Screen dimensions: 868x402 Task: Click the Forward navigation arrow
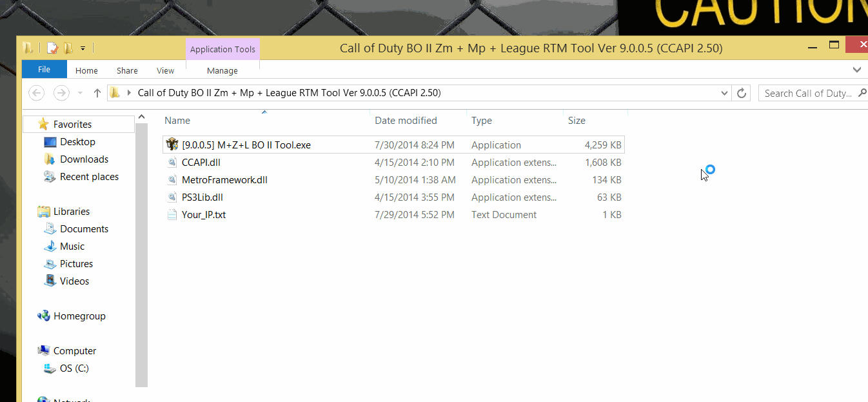[61, 93]
